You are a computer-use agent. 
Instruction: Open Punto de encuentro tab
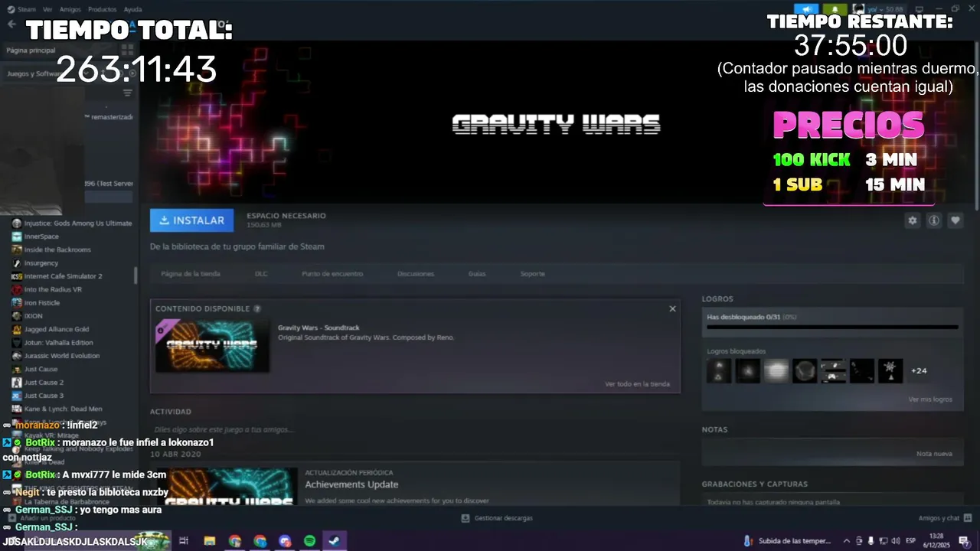[332, 274]
